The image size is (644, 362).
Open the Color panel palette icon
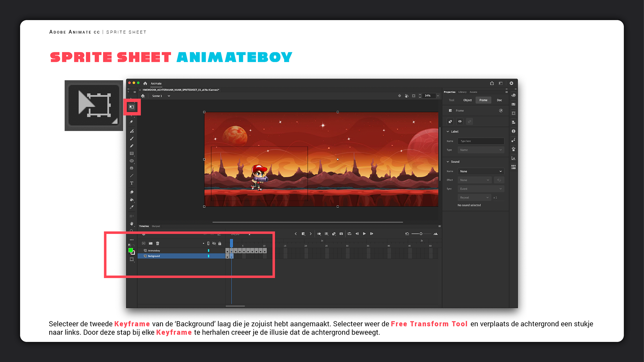point(514,96)
